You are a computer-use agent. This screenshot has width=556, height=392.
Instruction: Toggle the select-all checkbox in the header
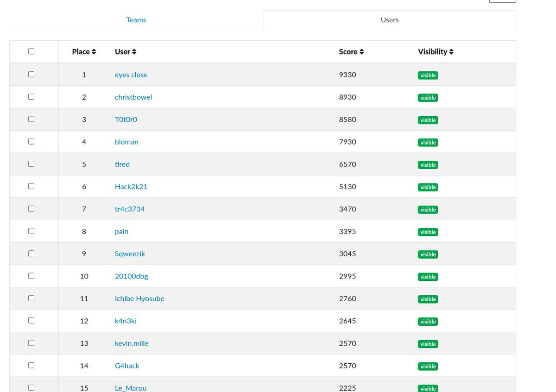tap(31, 51)
